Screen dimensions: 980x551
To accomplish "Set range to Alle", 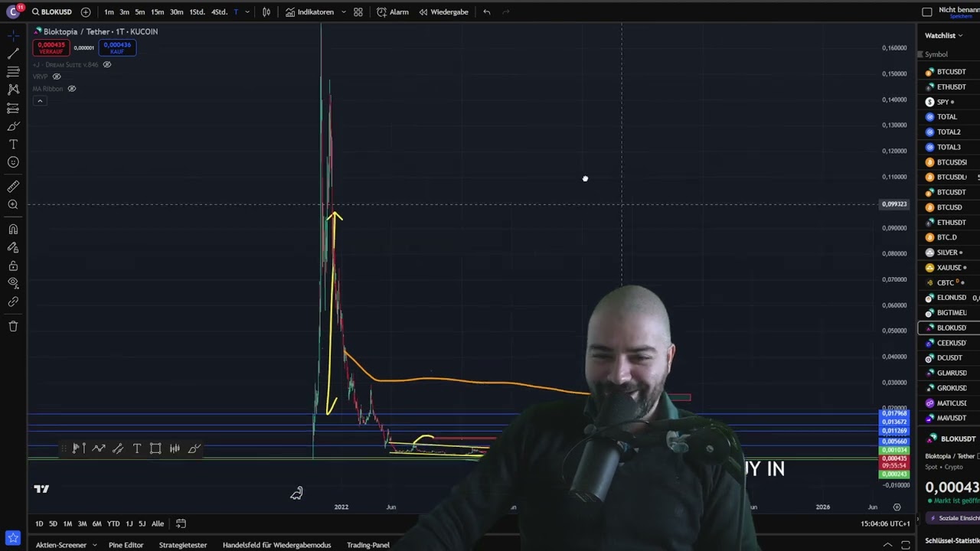I will pyautogui.click(x=158, y=523).
